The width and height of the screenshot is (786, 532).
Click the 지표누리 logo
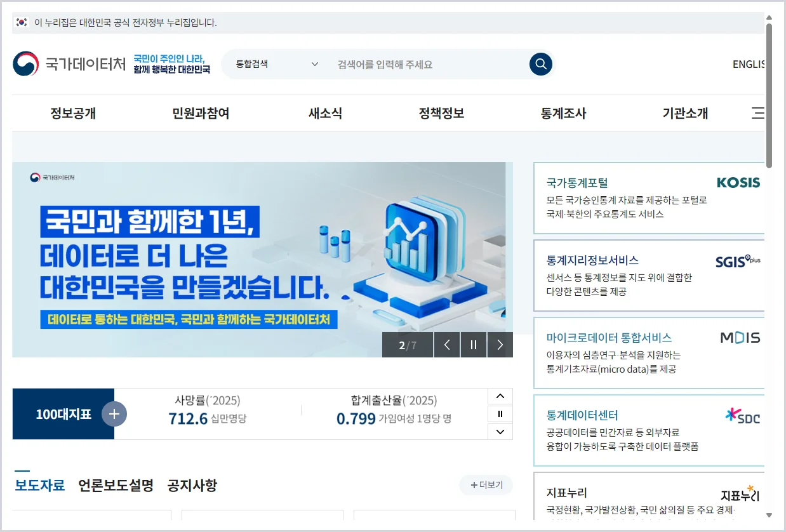point(740,494)
